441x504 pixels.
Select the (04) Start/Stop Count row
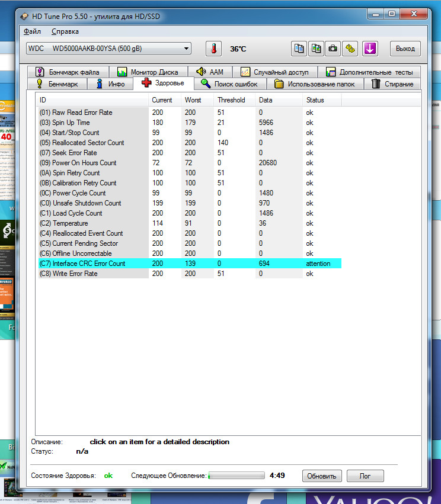tap(190, 133)
